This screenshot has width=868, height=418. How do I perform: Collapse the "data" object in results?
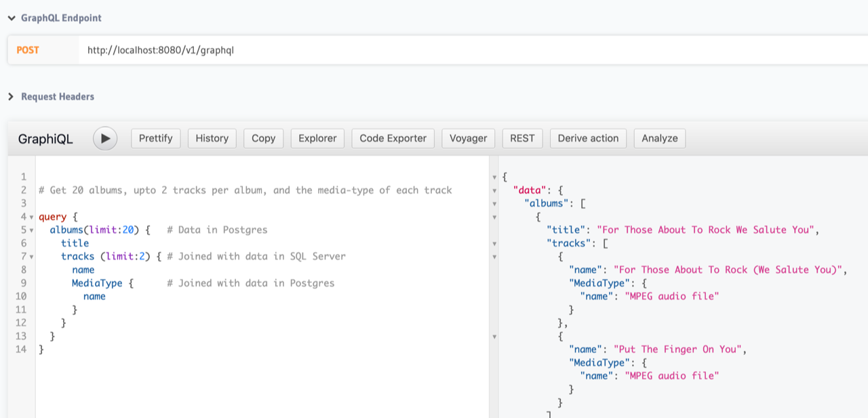pyautogui.click(x=494, y=190)
